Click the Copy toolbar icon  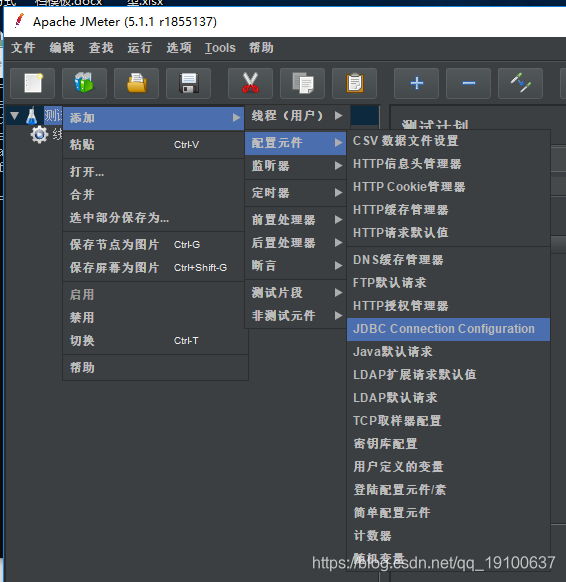point(302,83)
